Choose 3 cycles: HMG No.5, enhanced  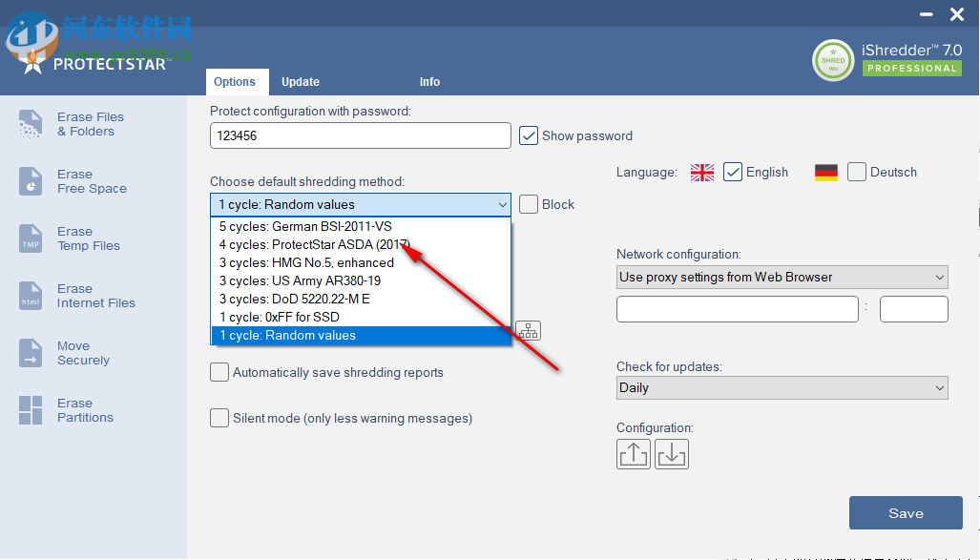tap(362, 262)
